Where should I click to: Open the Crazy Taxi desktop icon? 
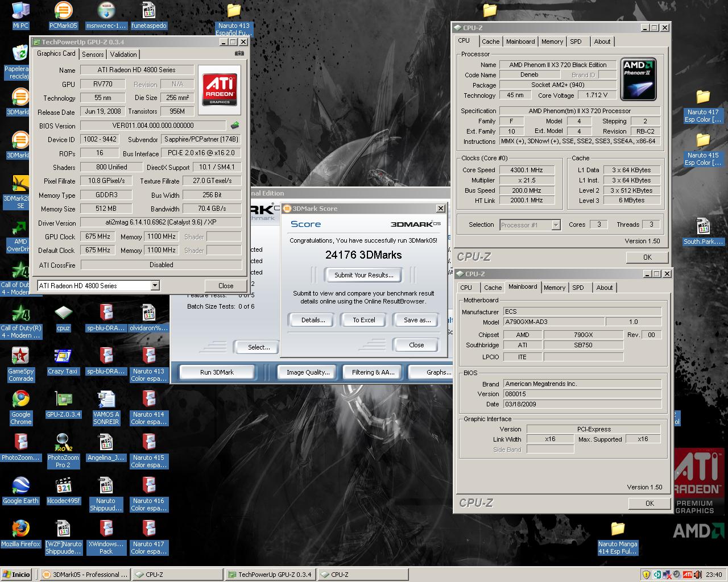point(63,361)
